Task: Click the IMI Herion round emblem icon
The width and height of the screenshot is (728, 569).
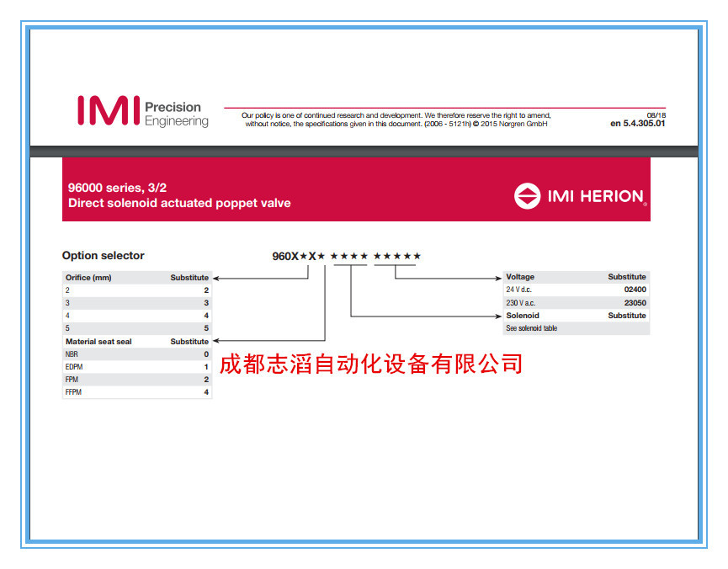Action: (x=528, y=196)
